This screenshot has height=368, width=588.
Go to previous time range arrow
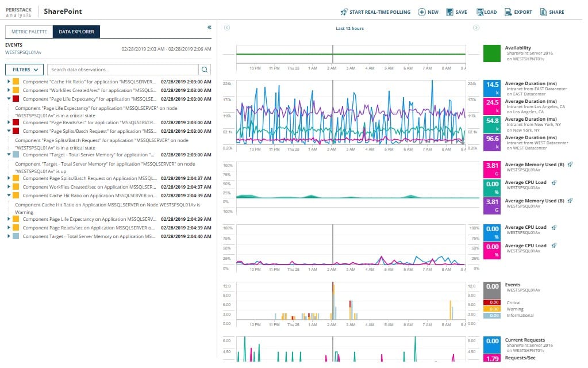[x=227, y=28]
